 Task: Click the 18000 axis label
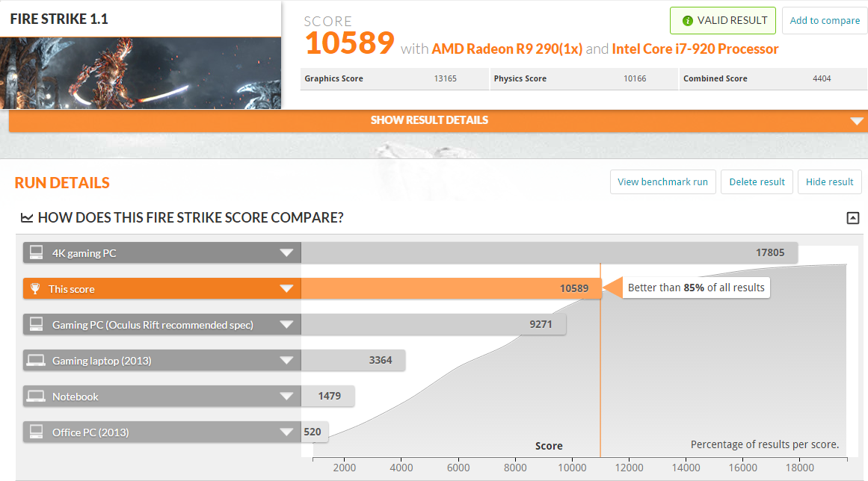(799, 468)
